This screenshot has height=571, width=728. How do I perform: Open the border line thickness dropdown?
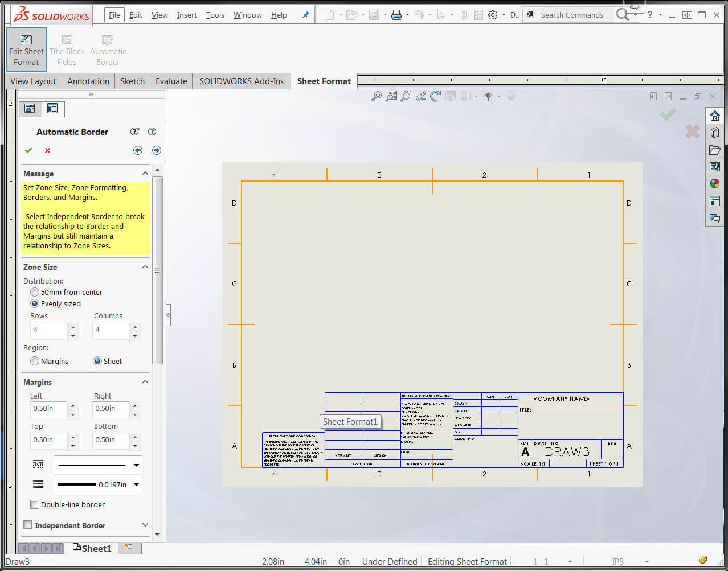click(x=137, y=483)
